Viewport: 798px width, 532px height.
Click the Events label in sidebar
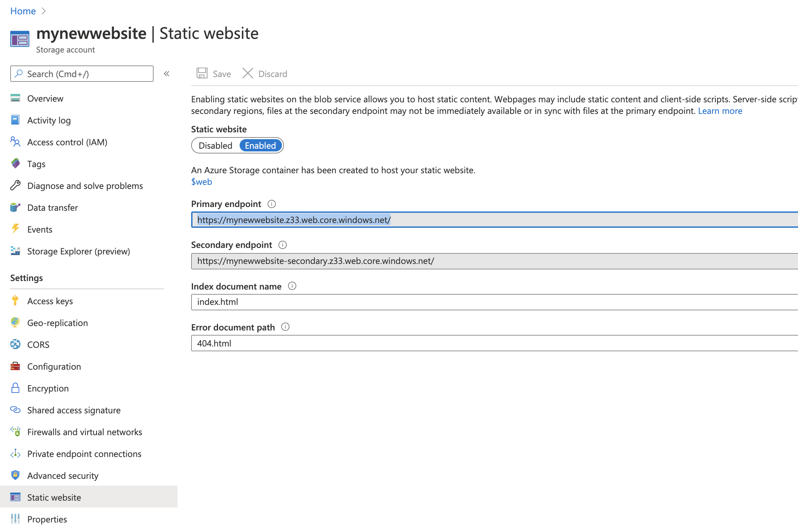(x=40, y=229)
